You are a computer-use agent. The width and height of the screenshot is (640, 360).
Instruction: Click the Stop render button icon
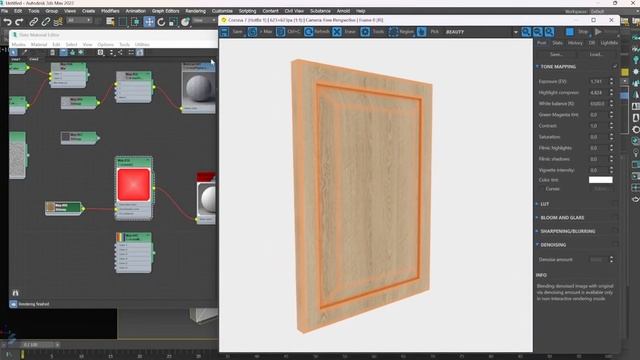[x=570, y=32]
